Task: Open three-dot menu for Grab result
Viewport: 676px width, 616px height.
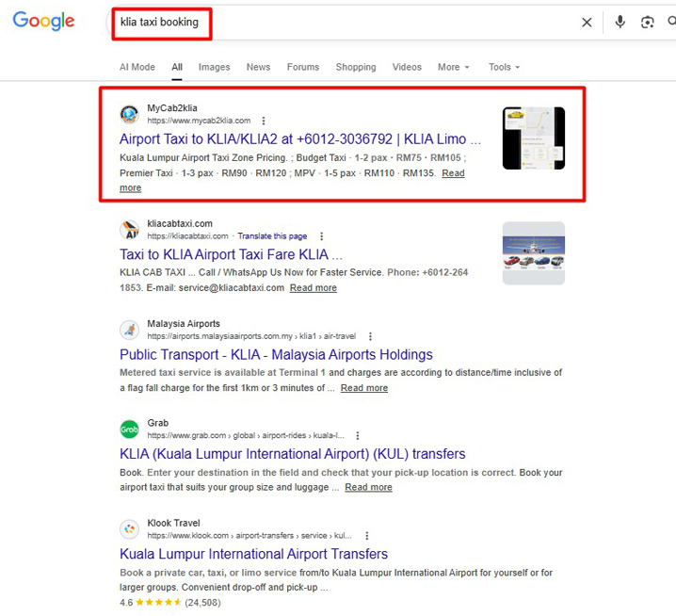Action: [358, 436]
